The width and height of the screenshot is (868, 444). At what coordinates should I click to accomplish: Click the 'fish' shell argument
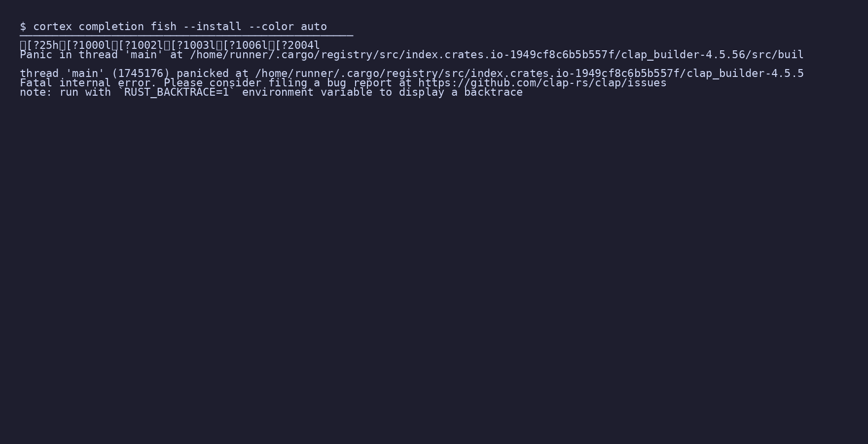point(164,27)
